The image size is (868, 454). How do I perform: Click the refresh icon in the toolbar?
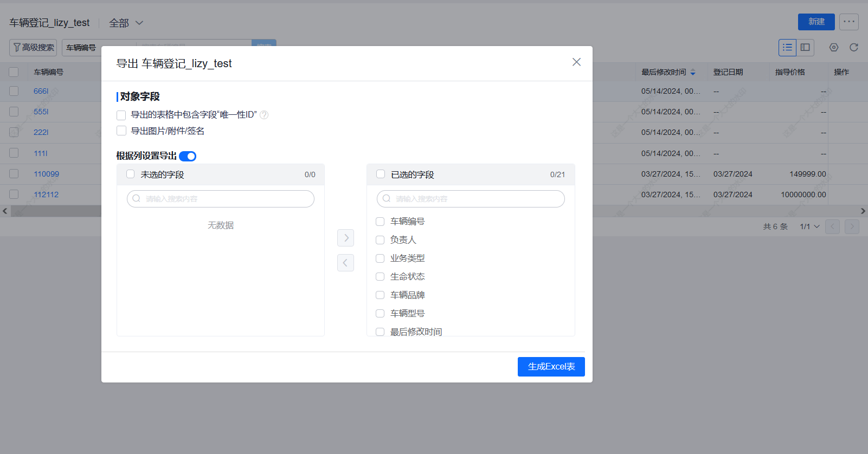point(853,48)
